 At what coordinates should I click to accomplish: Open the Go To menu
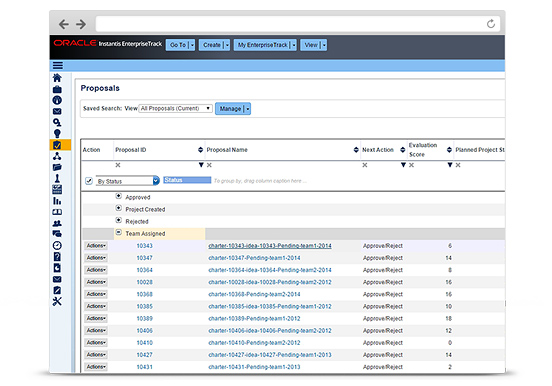click(x=180, y=45)
